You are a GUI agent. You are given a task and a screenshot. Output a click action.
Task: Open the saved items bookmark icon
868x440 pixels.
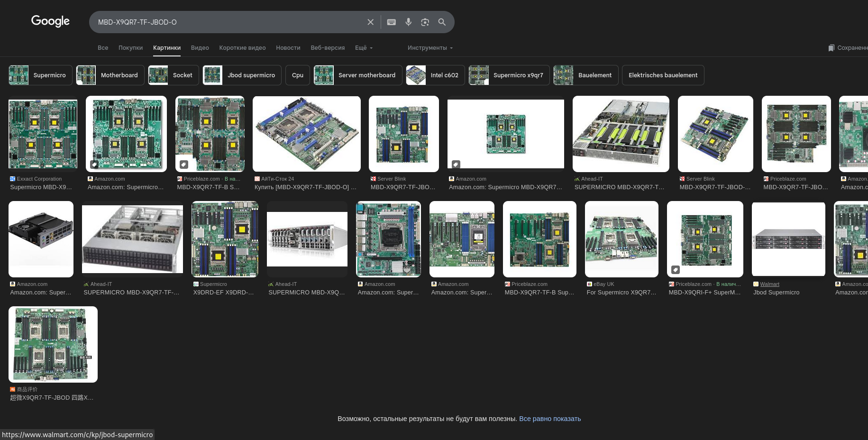pyautogui.click(x=831, y=48)
